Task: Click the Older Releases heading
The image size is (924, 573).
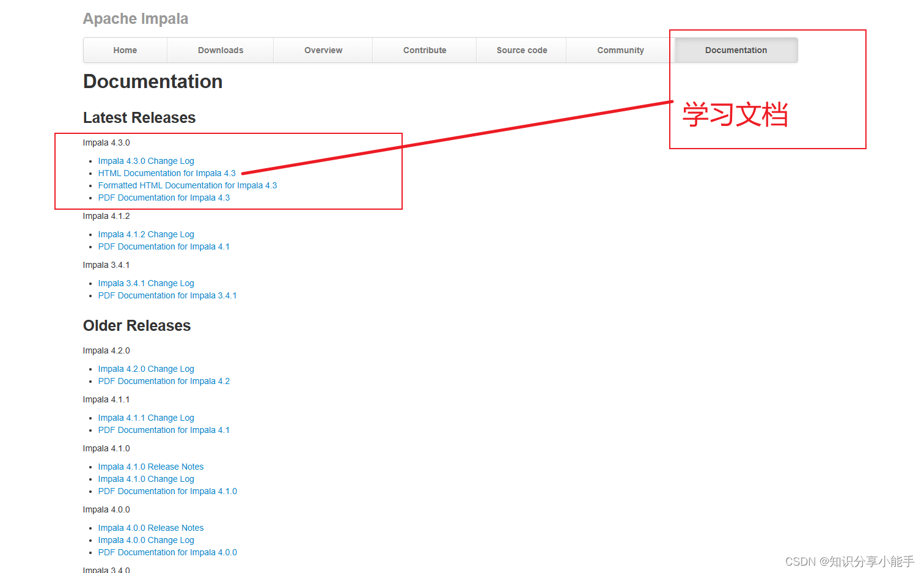Action: (137, 325)
